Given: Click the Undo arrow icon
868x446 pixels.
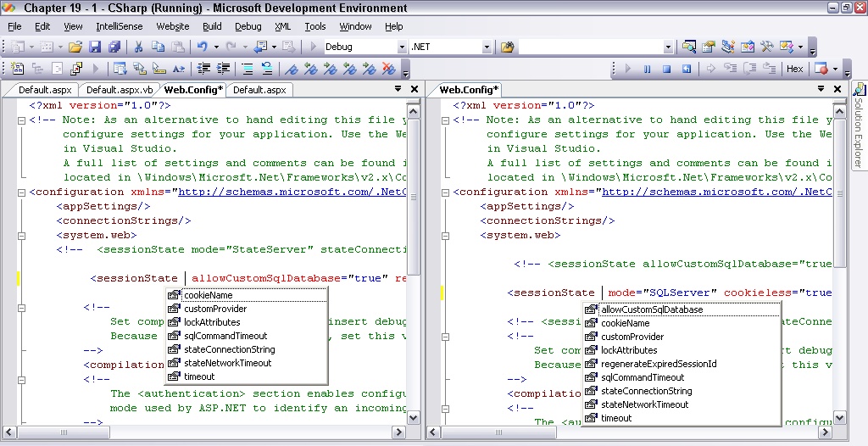Looking at the screenshot, I should 203,47.
